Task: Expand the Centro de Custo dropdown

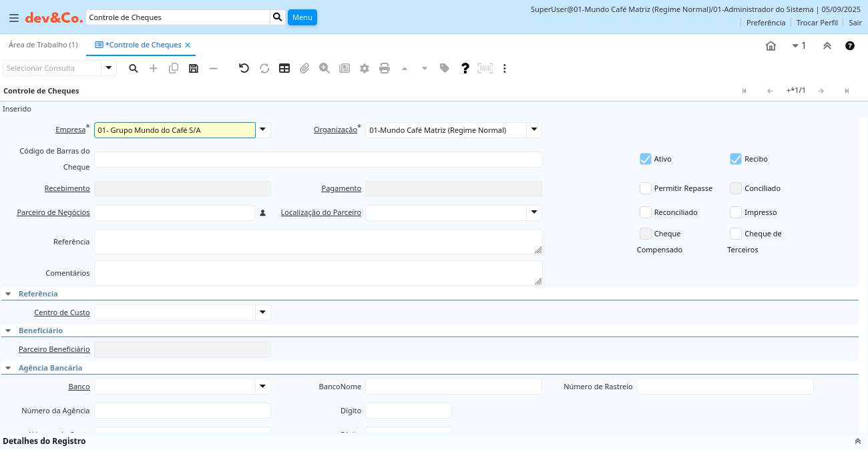Action: click(263, 312)
